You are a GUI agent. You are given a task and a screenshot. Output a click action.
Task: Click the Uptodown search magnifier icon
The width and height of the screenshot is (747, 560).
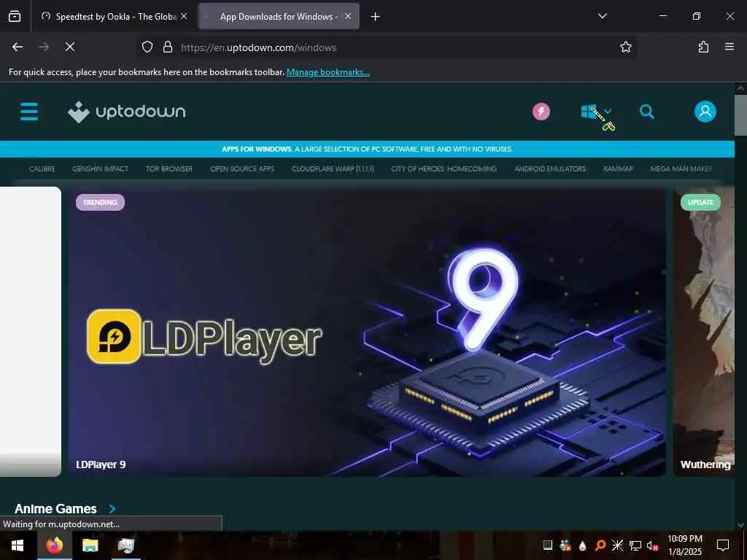coord(646,112)
